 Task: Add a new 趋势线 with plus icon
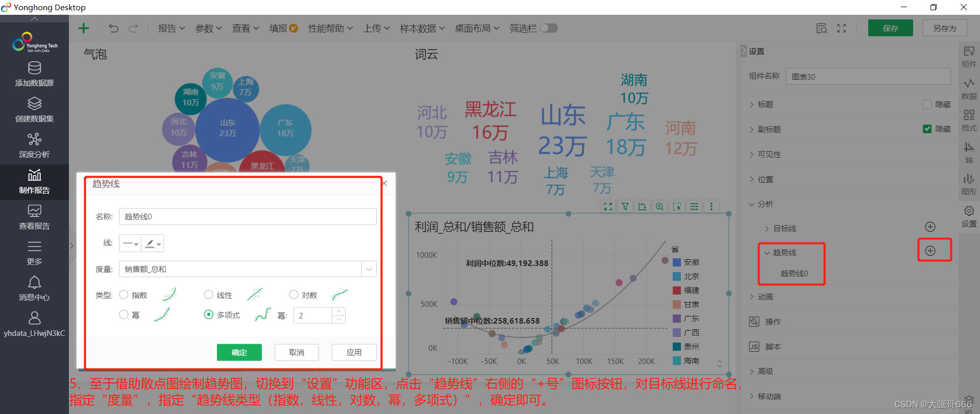(930, 251)
